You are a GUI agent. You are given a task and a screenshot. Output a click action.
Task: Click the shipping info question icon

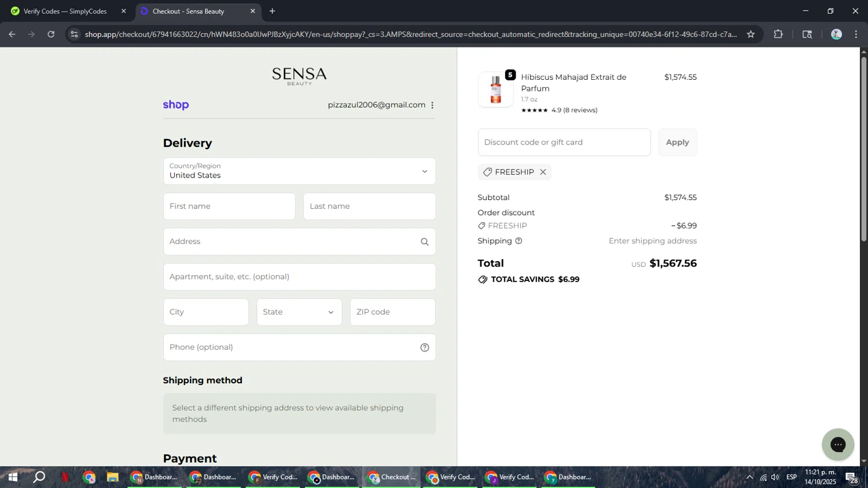(x=518, y=241)
